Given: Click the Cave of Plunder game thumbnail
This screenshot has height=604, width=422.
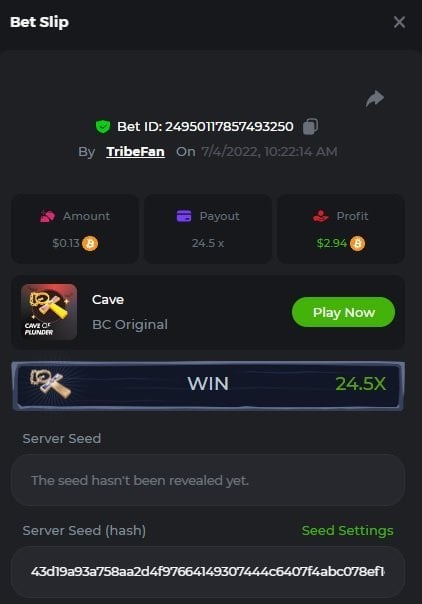Looking at the screenshot, I should point(49,312).
